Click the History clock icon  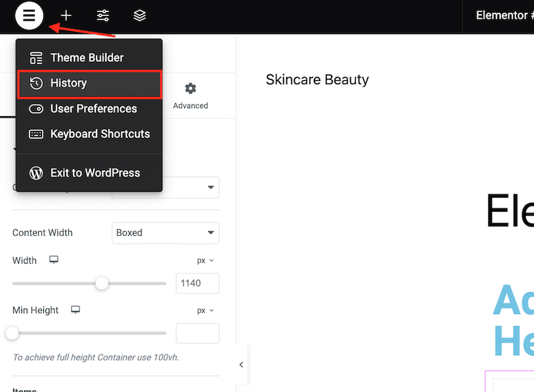[x=36, y=83]
